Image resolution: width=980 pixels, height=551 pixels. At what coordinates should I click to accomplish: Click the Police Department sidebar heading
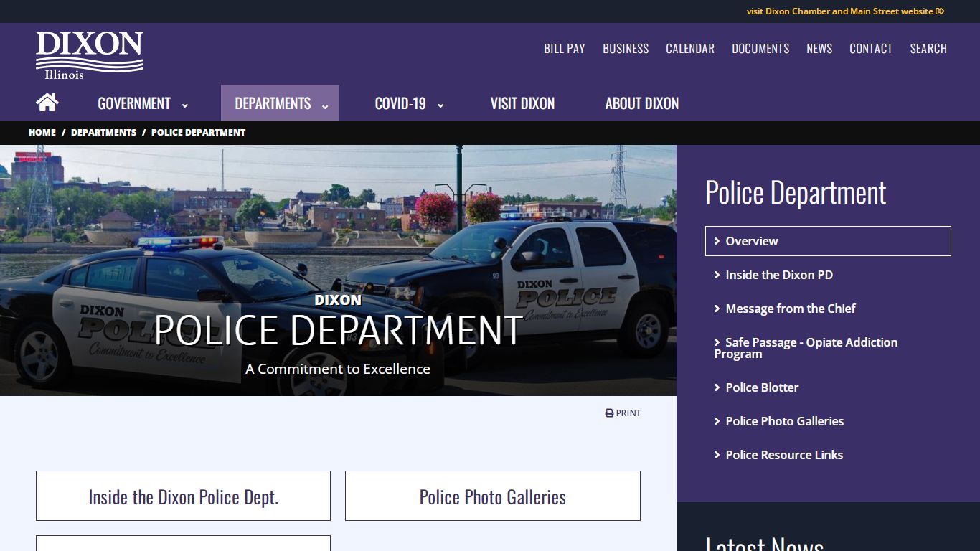click(796, 192)
